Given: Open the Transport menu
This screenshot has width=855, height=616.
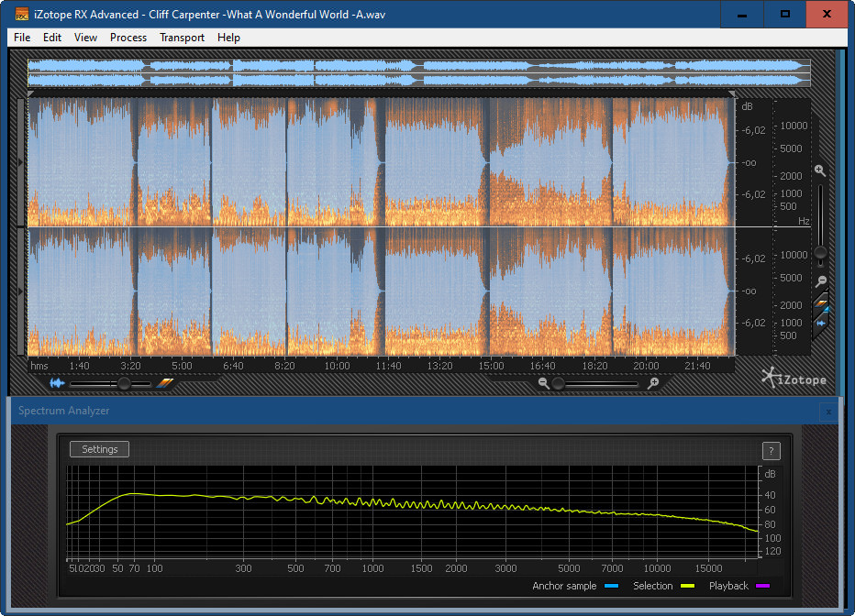Looking at the screenshot, I should (182, 38).
